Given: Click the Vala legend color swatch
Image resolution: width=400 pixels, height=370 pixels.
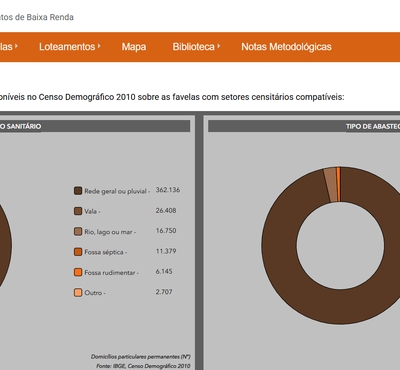Looking at the screenshot, I should [78, 211].
